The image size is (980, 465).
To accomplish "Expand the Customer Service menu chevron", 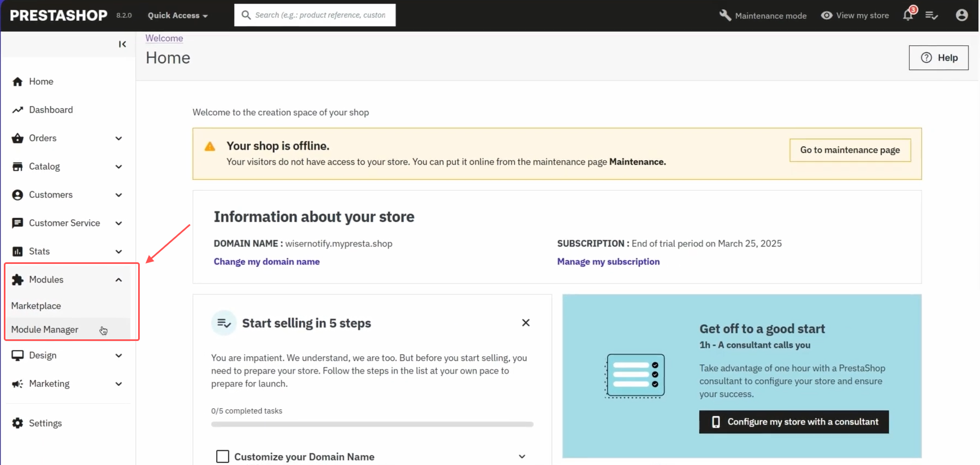I will (118, 223).
